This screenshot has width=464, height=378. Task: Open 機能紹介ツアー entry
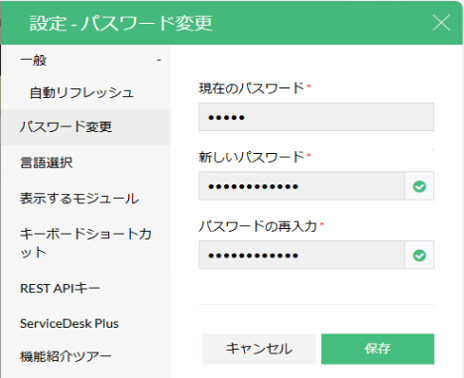[x=65, y=357]
